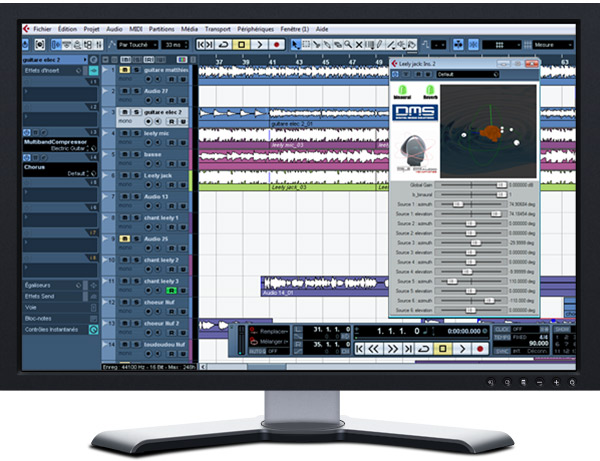Expand the Égaliseurs inspector section
Image resolution: width=600 pixels, height=461 pixels.
click(61, 285)
